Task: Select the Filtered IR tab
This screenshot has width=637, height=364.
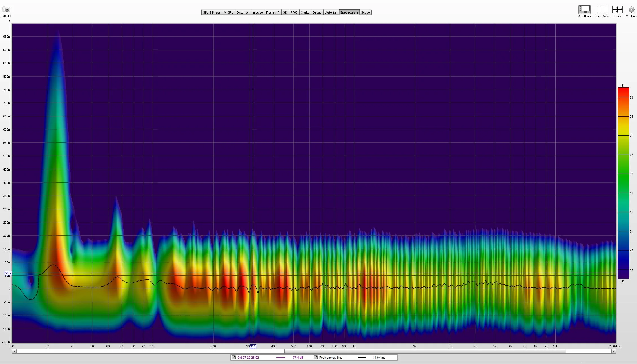Action: [273, 12]
